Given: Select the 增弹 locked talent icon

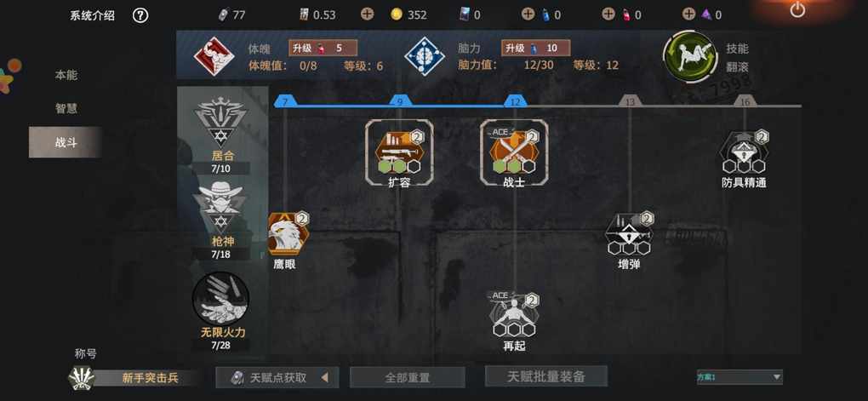Looking at the screenshot, I should coord(630,233).
